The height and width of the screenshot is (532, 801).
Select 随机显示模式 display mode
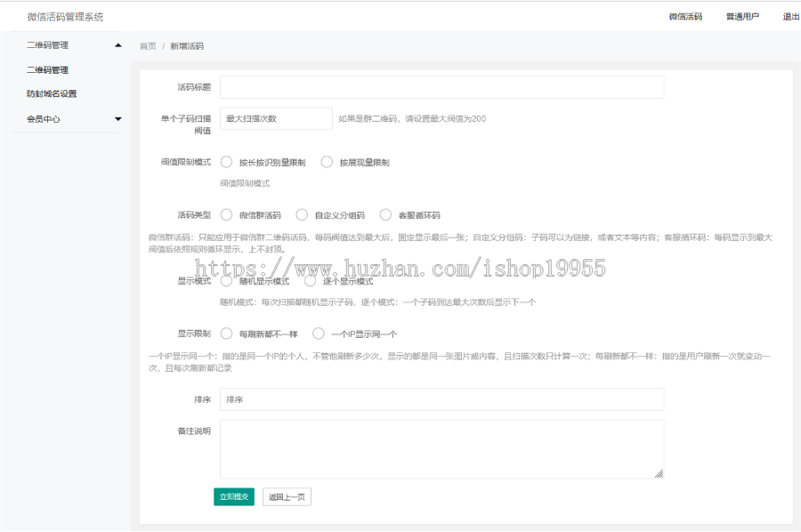click(227, 281)
